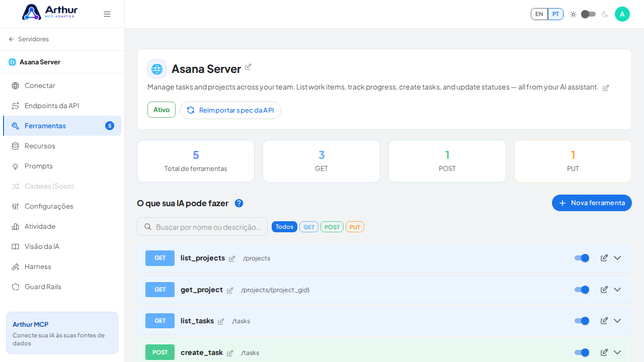The height and width of the screenshot is (362, 644).
Task: Open Endpoints da API in sidebar
Action: (x=62, y=106)
